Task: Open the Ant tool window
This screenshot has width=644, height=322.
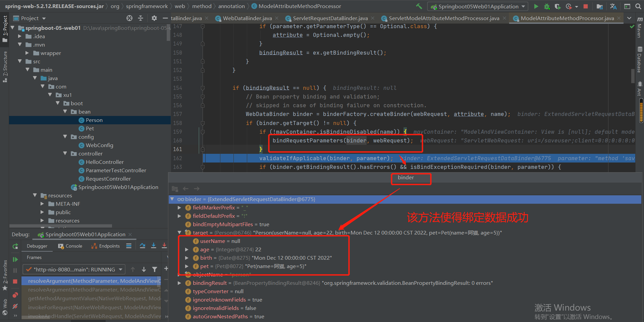Action: tap(640, 89)
